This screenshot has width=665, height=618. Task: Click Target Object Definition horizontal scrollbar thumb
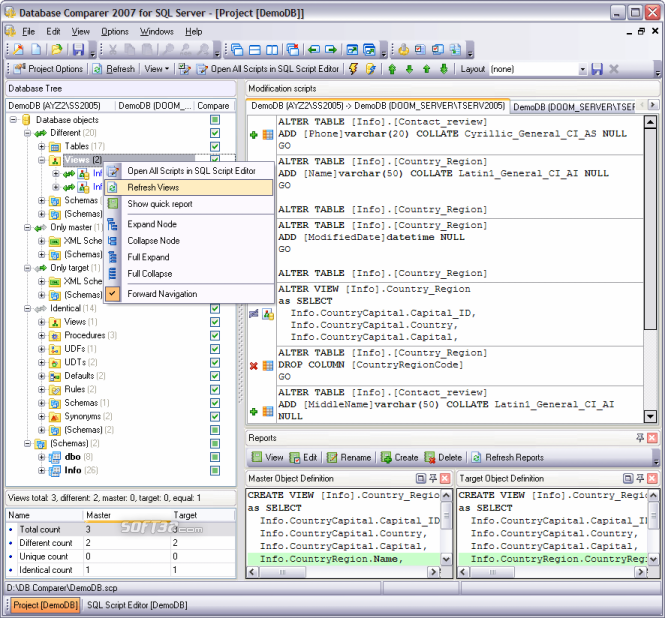492,572
